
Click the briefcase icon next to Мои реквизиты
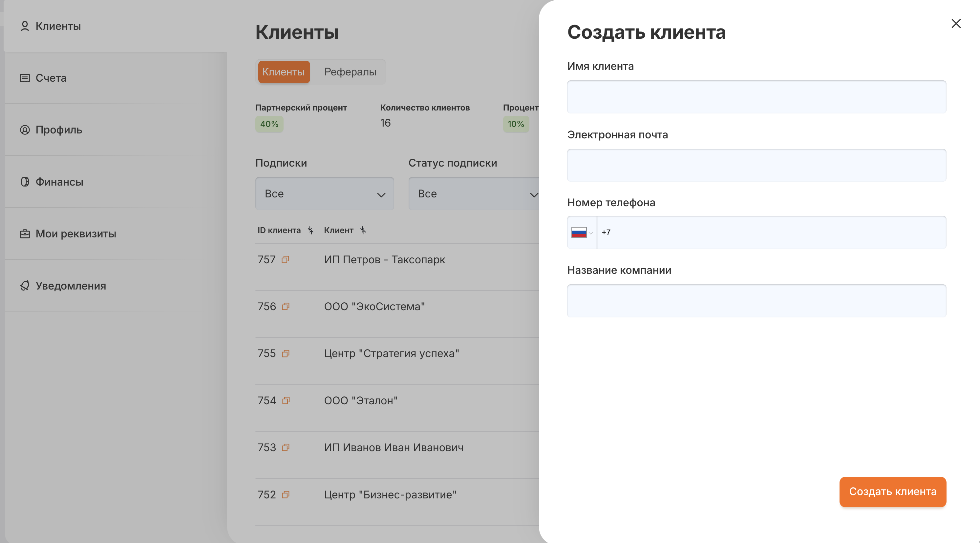[x=25, y=234]
